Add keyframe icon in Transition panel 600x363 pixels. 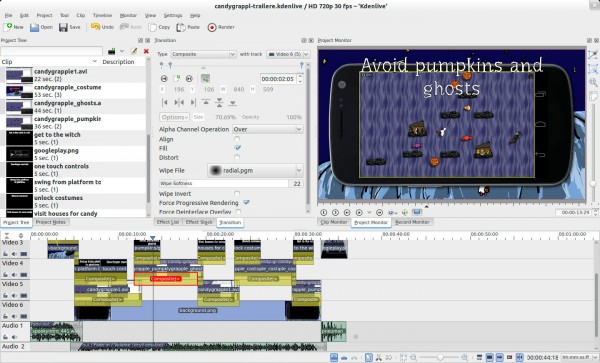(x=176, y=78)
